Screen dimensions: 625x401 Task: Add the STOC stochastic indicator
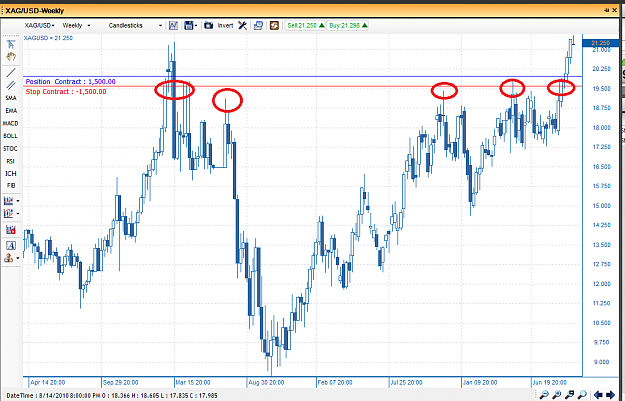coord(11,149)
